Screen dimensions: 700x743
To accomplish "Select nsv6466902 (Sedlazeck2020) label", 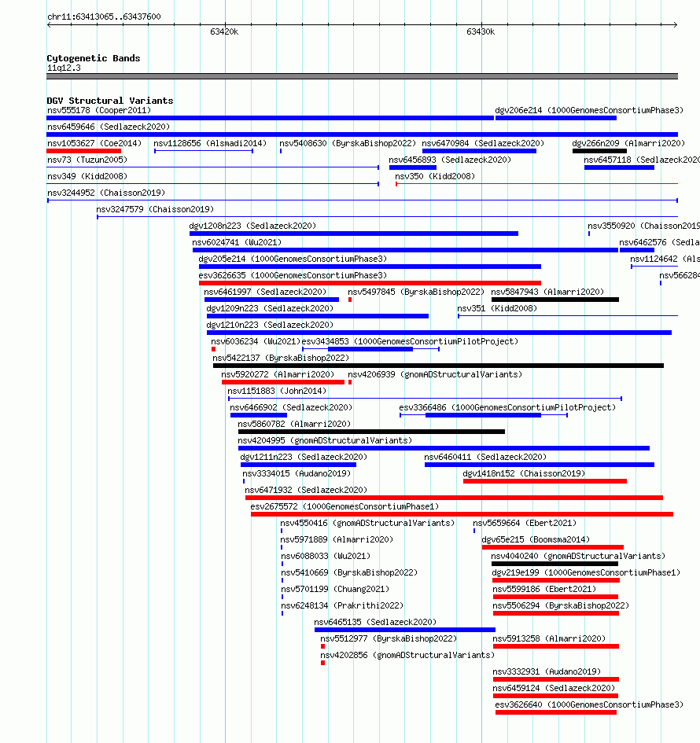I will pos(291,407).
